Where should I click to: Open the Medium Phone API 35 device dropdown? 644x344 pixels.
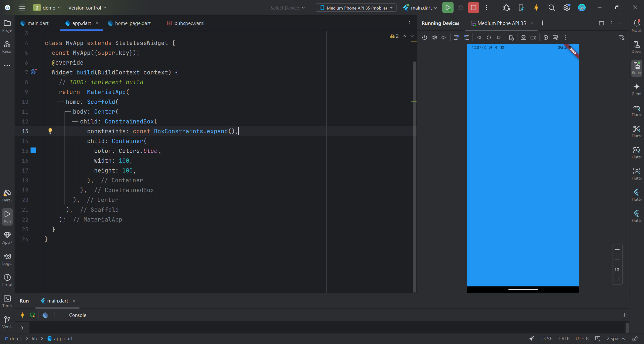356,8
